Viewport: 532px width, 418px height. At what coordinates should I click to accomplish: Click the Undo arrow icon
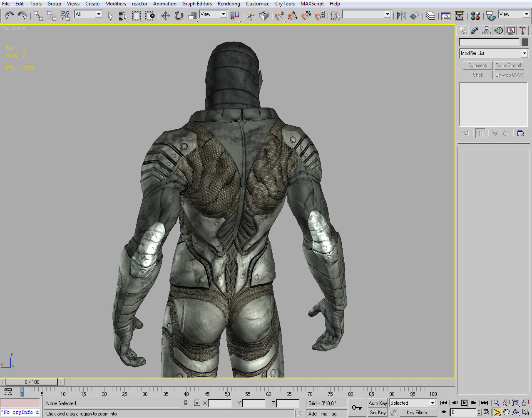coord(9,16)
